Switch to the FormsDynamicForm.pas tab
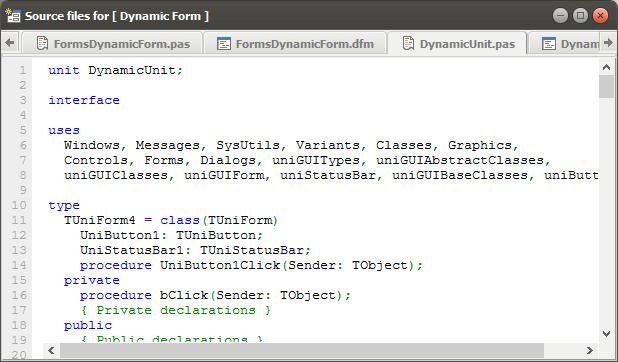 point(113,43)
